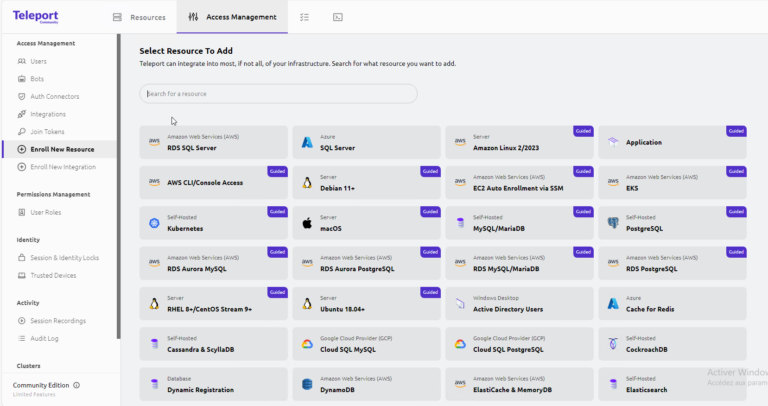The height and width of the screenshot is (406, 768).
Task: Switch to the Access Management tab
Action: tap(232, 17)
